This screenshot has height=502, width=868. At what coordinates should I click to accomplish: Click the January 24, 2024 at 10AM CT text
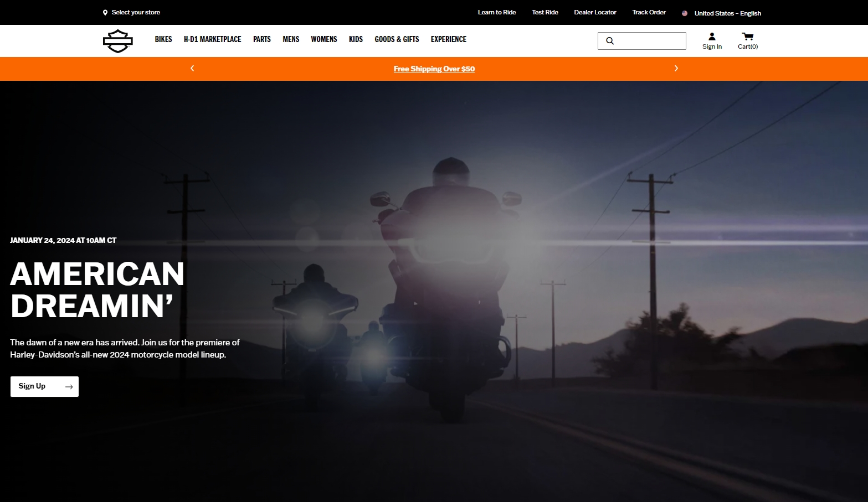click(x=63, y=240)
